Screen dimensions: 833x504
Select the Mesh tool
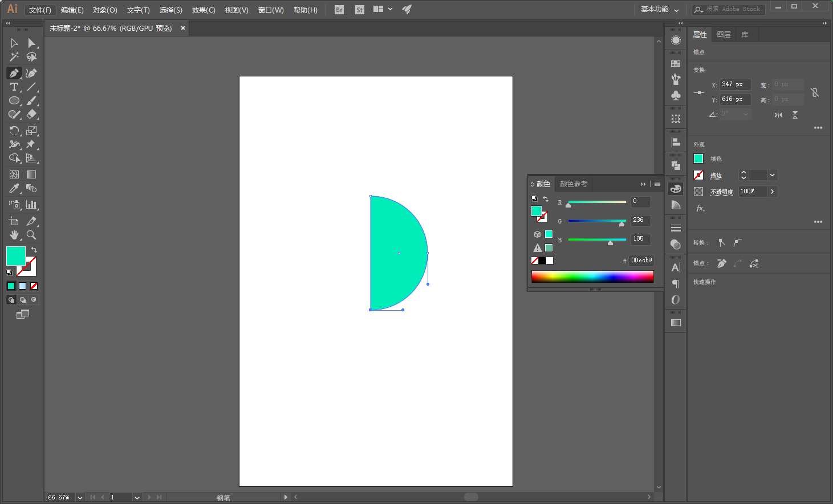click(x=14, y=174)
